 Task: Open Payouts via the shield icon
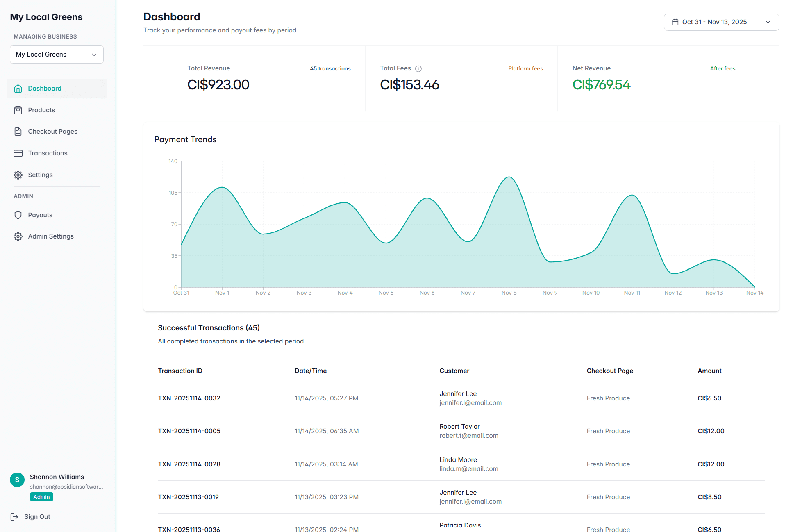tap(18, 215)
